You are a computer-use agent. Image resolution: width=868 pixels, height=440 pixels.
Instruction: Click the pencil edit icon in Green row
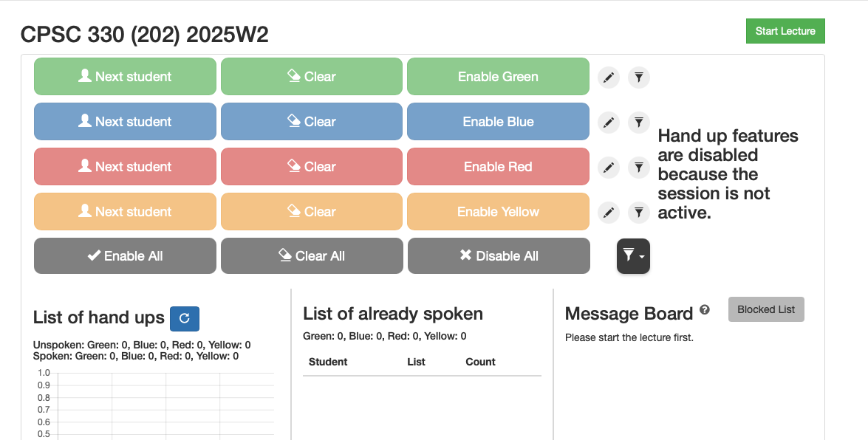pos(608,78)
